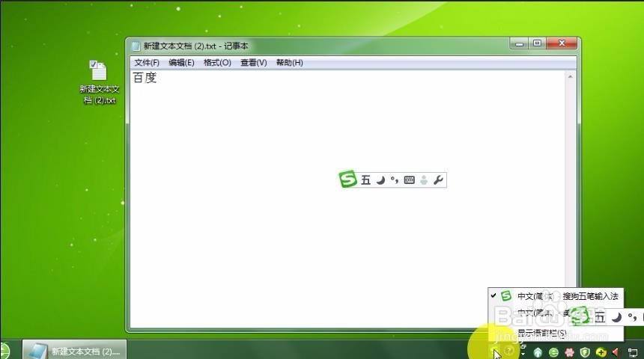Click the green shield security tray icon
644x359 pixels.
coord(585,352)
